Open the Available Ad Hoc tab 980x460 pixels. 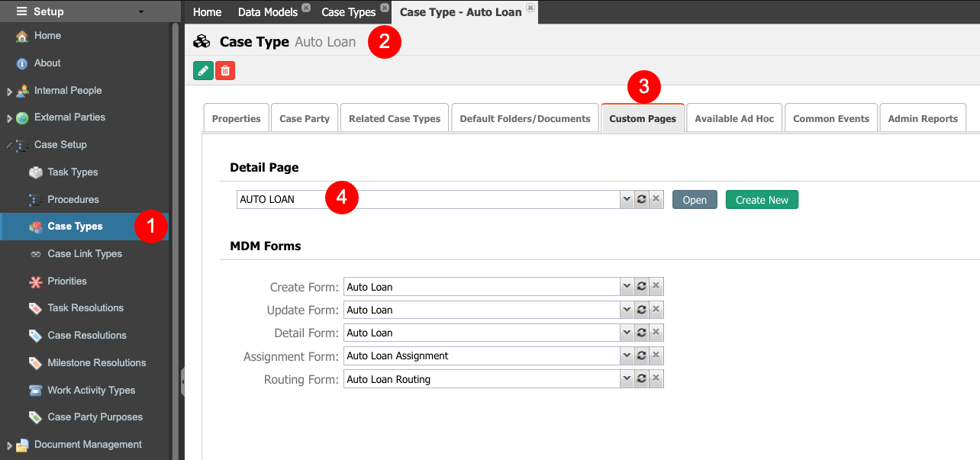(734, 118)
